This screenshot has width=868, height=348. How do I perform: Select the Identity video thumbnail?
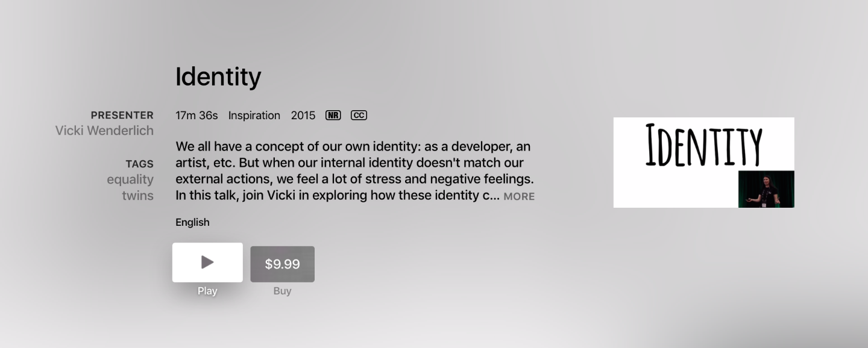[703, 162]
